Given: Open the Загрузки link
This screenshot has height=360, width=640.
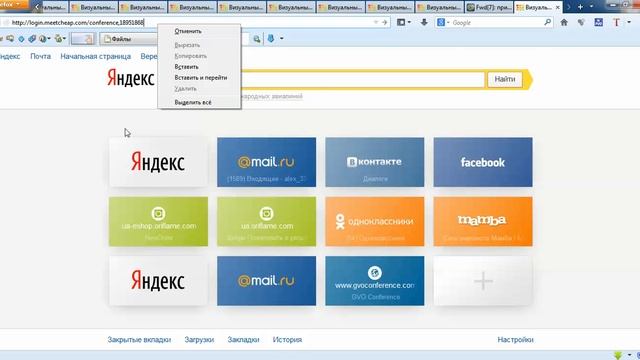Looking at the screenshot, I should [x=199, y=340].
